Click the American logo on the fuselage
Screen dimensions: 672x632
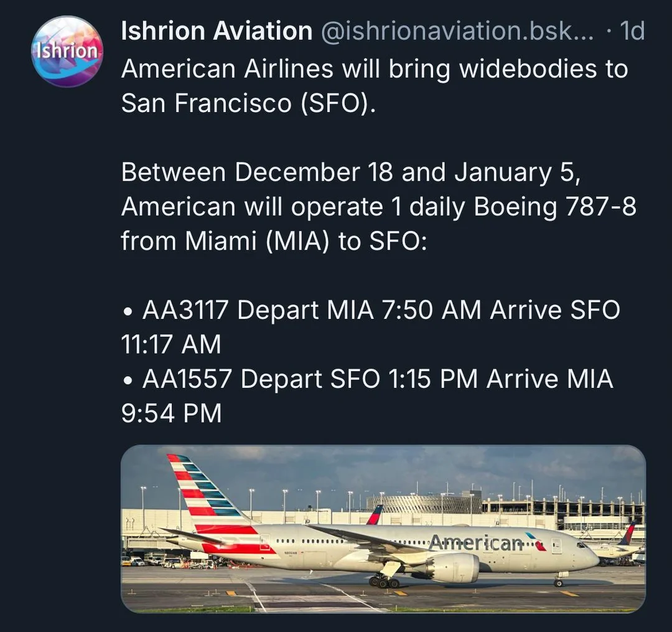(477, 543)
